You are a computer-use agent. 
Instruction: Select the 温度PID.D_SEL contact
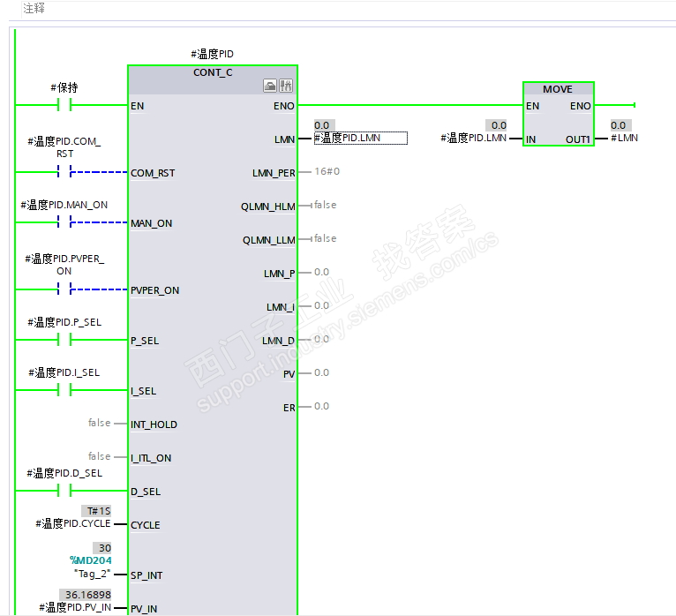[64, 491]
